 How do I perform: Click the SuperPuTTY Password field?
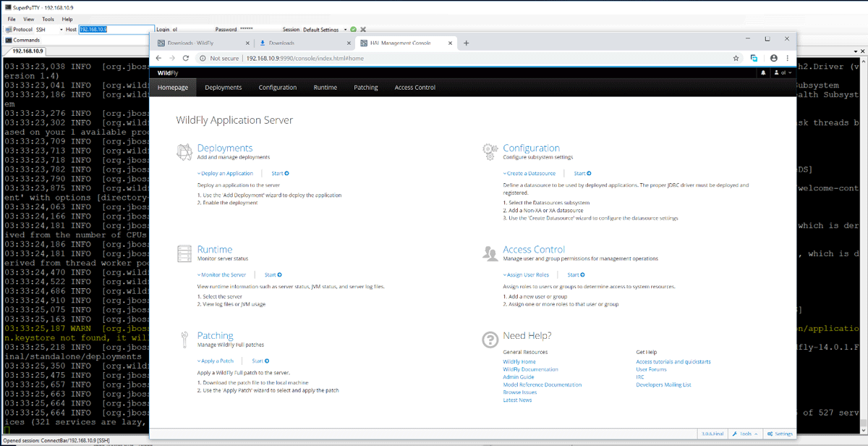point(259,30)
